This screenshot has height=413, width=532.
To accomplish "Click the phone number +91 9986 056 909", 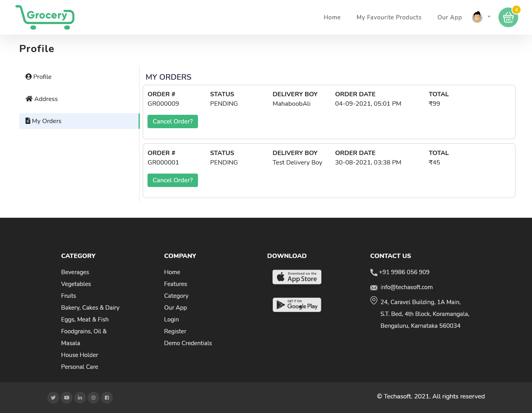I will tap(404, 272).
